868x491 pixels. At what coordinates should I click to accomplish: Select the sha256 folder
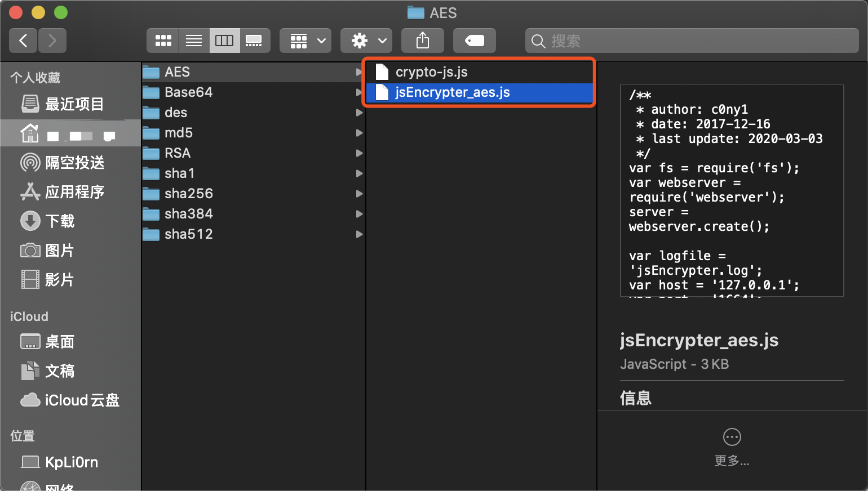tap(253, 194)
